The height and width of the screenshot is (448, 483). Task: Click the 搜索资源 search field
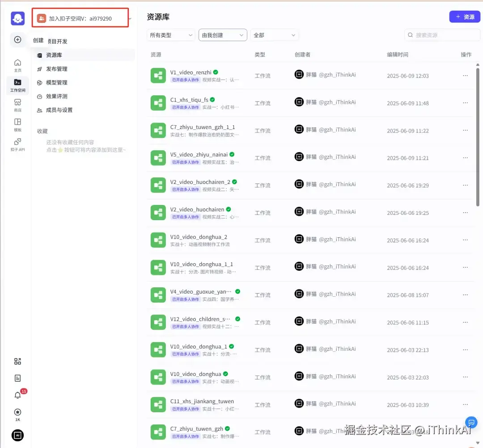pyautogui.click(x=442, y=35)
